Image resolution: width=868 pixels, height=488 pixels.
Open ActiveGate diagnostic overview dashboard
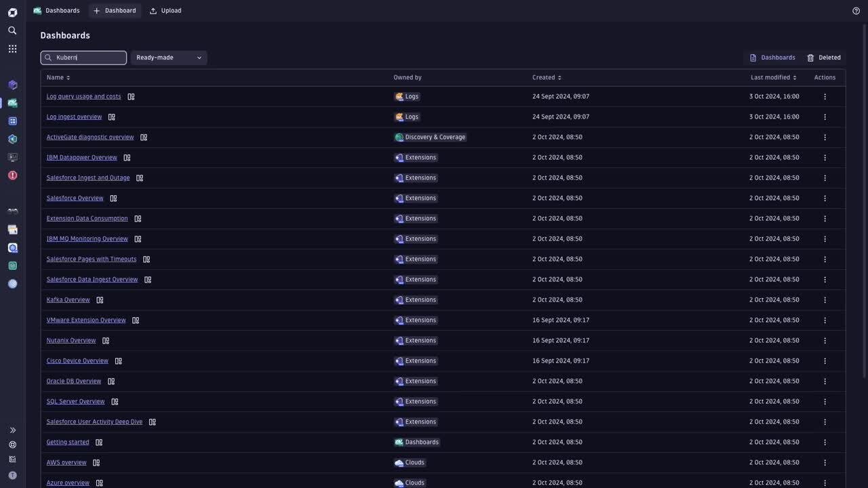90,137
